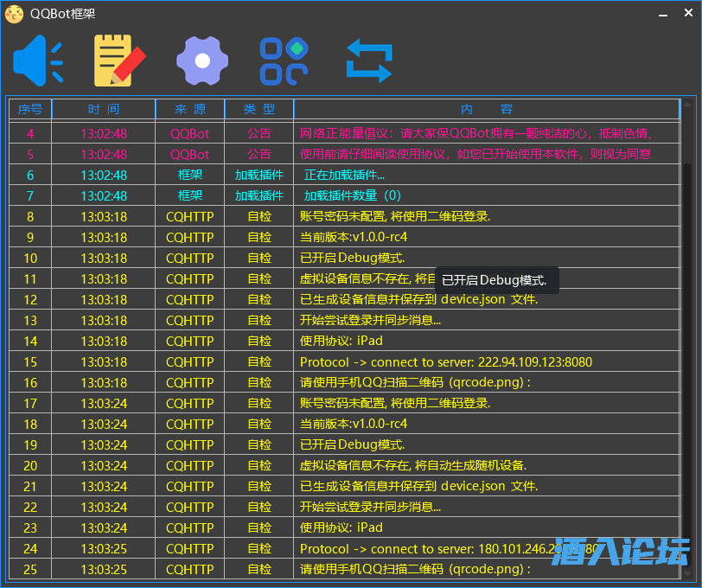
Task: Sort by the 序号 column header
Action: pos(30,109)
